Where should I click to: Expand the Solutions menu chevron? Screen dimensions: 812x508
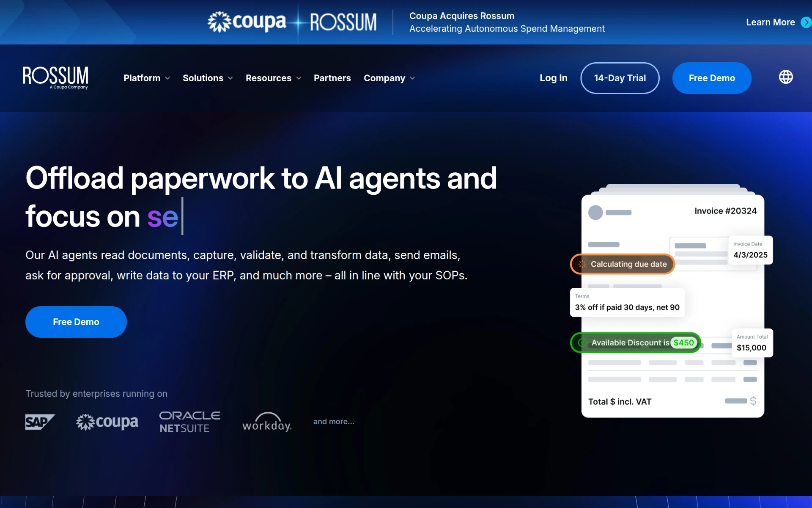click(x=230, y=78)
